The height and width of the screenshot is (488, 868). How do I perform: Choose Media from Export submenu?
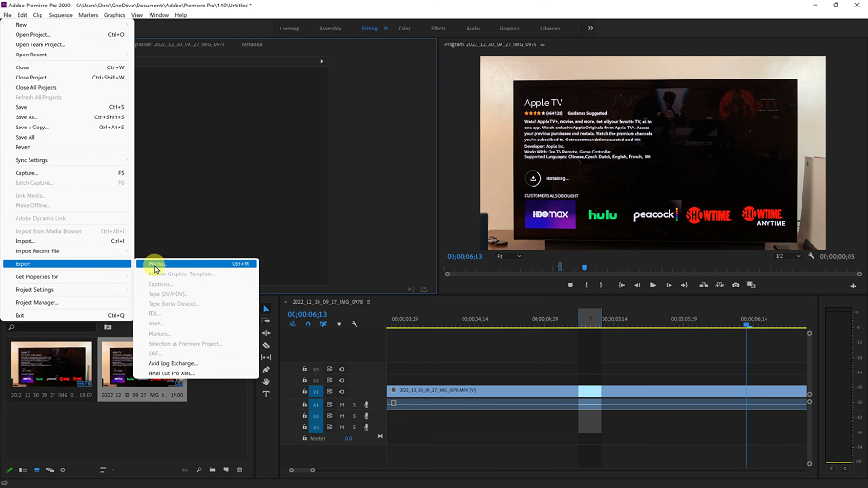[197, 263]
